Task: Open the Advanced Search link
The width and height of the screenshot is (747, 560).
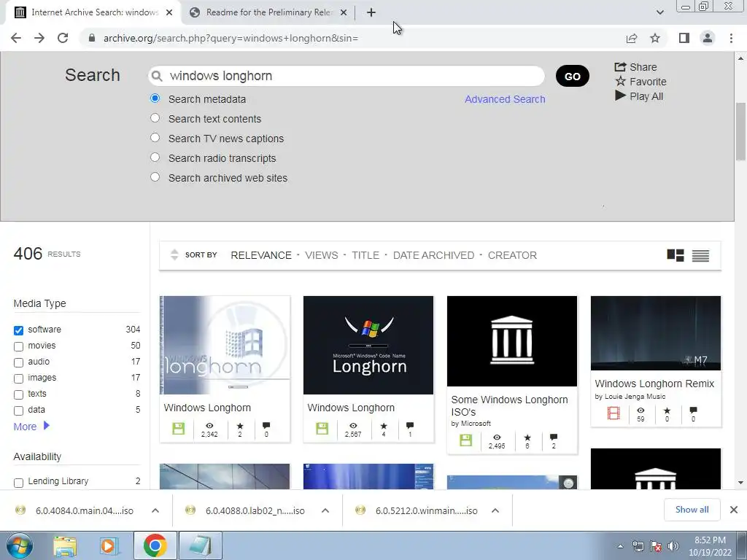Action: tap(505, 99)
